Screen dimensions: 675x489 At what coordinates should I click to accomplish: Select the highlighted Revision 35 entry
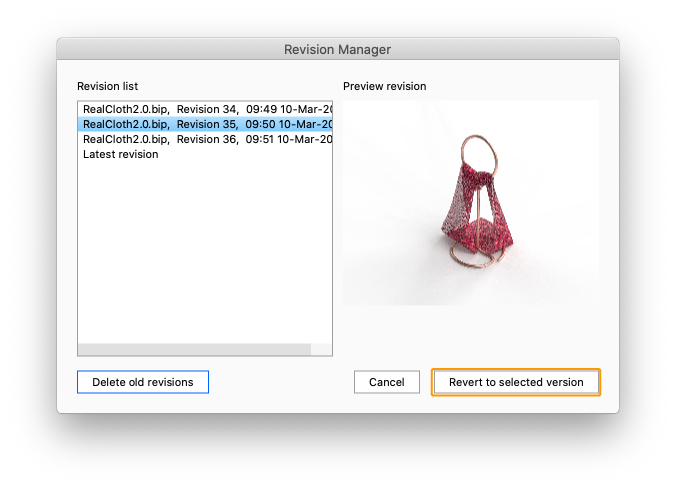[205, 125]
